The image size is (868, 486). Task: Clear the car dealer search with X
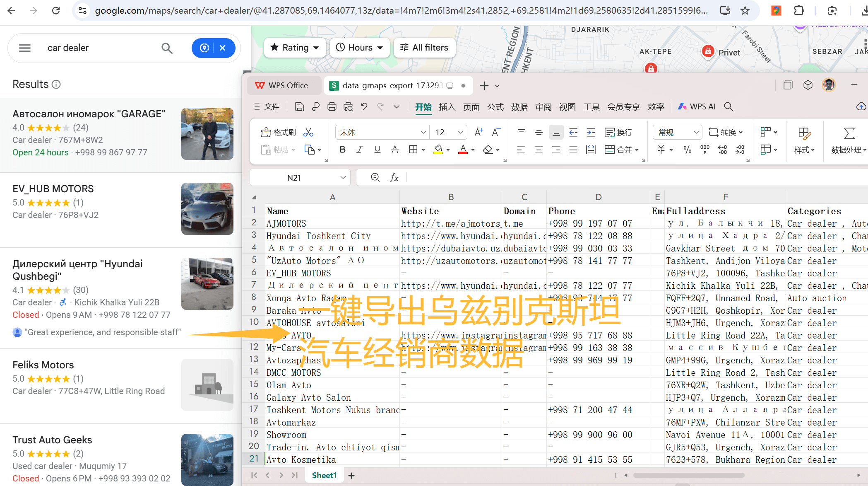223,48
